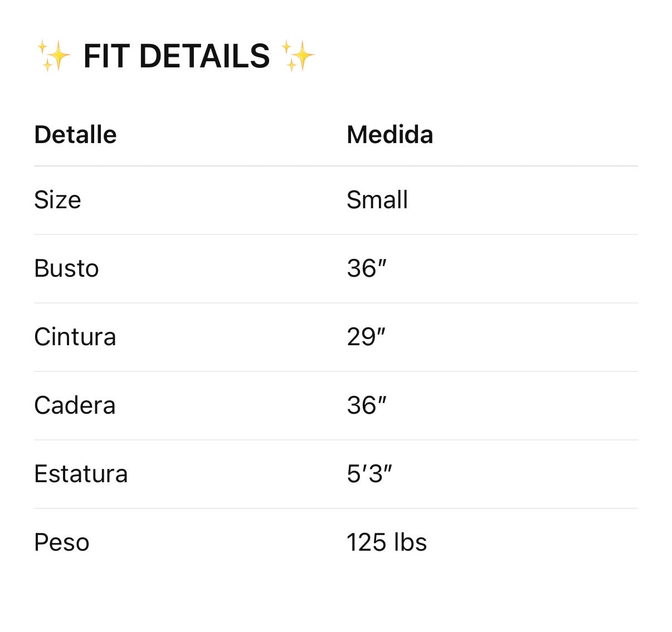Click the Busto 36″ measurement value
This screenshot has width=672, height=632.
click(366, 268)
